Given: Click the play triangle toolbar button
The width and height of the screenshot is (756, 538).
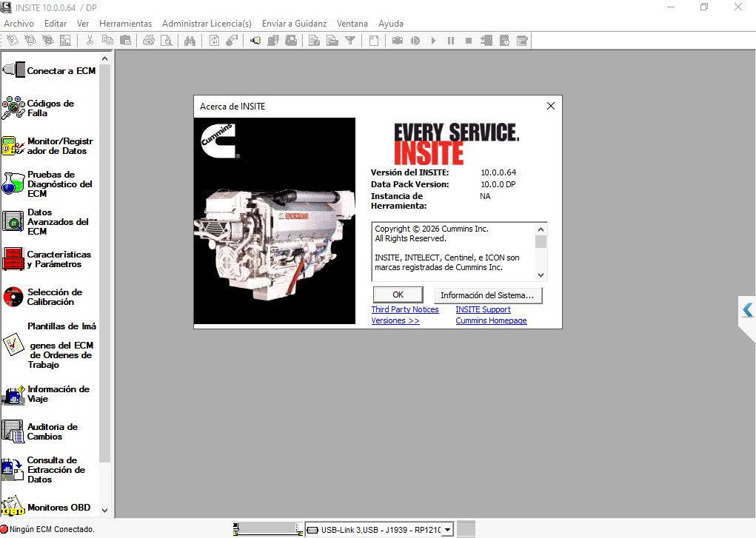Looking at the screenshot, I should pyautogui.click(x=433, y=41).
